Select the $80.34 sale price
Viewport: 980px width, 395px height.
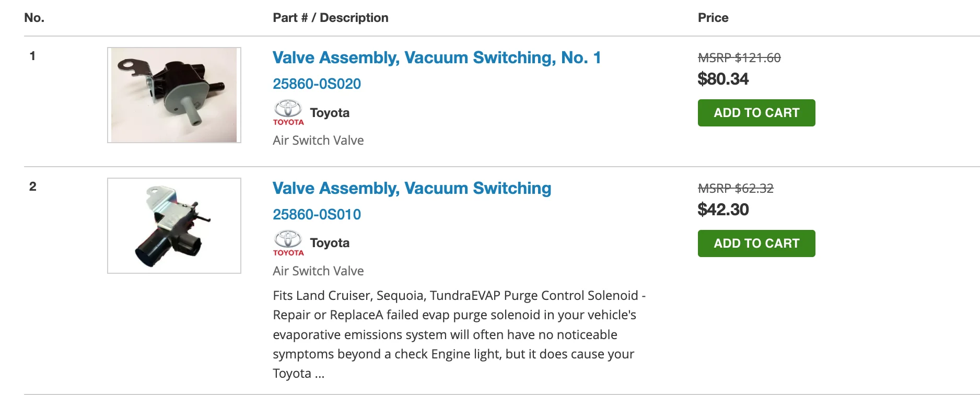(x=723, y=79)
